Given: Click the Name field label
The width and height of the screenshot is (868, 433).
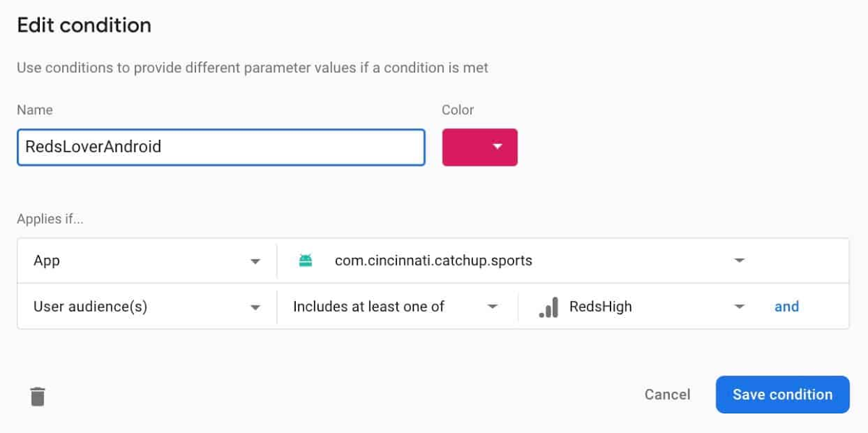Looking at the screenshot, I should (35, 110).
